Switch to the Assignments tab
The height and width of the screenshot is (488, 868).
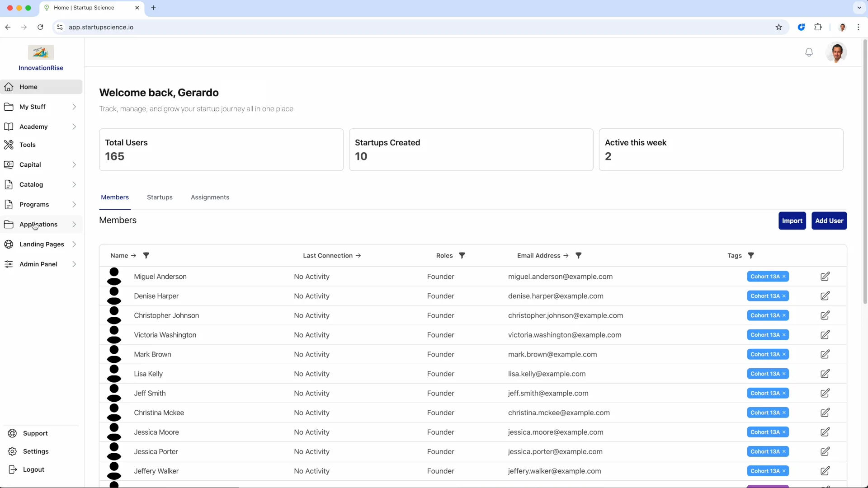click(210, 197)
